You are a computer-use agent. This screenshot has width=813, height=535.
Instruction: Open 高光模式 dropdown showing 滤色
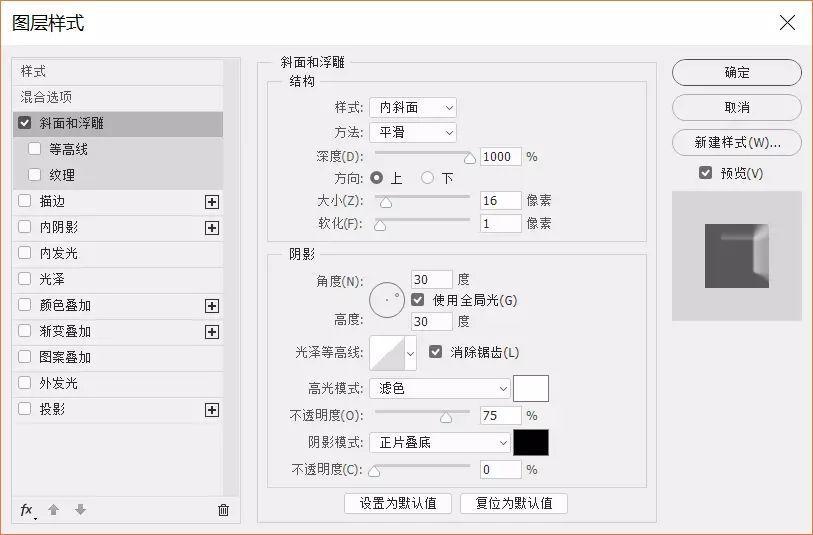(x=440, y=388)
